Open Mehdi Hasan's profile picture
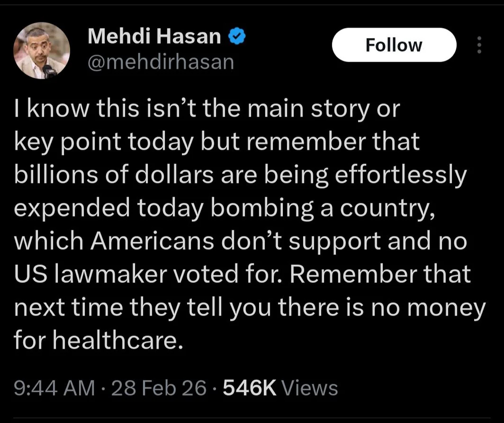Image resolution: width=504 pixels, height=423 pixels. [x=42, y=51]
